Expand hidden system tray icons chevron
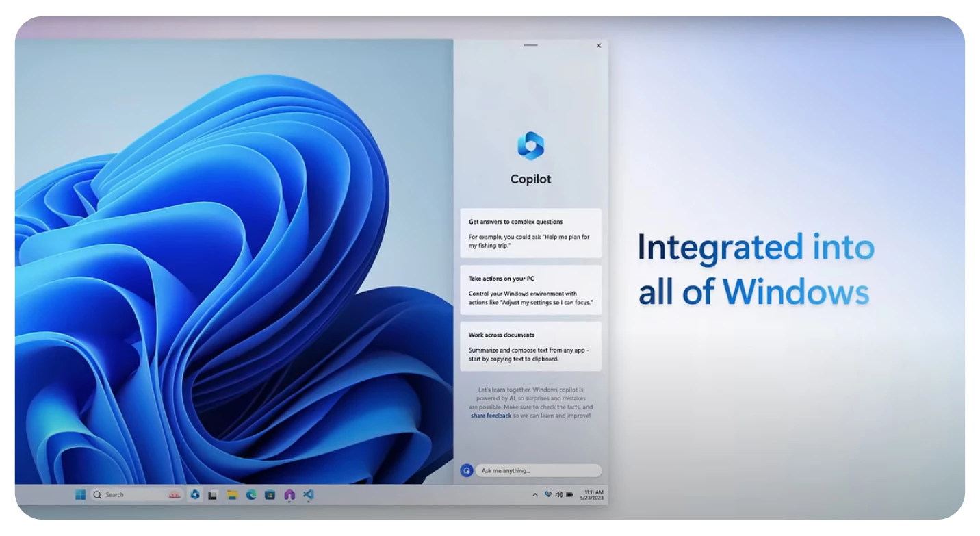Image resolution: width=980 pixels, height=536 pixels. pos(535,494)
